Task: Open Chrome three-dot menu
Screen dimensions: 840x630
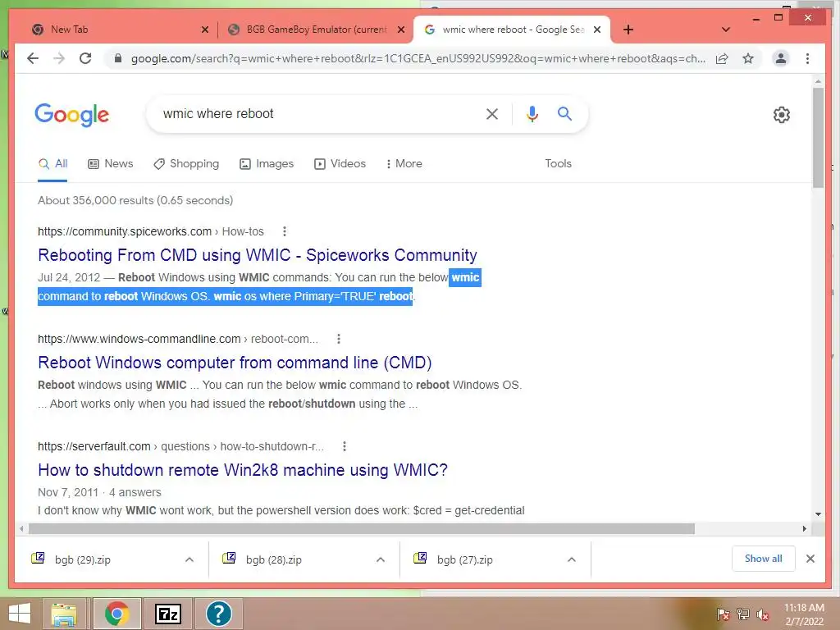Action: point(807,58)
